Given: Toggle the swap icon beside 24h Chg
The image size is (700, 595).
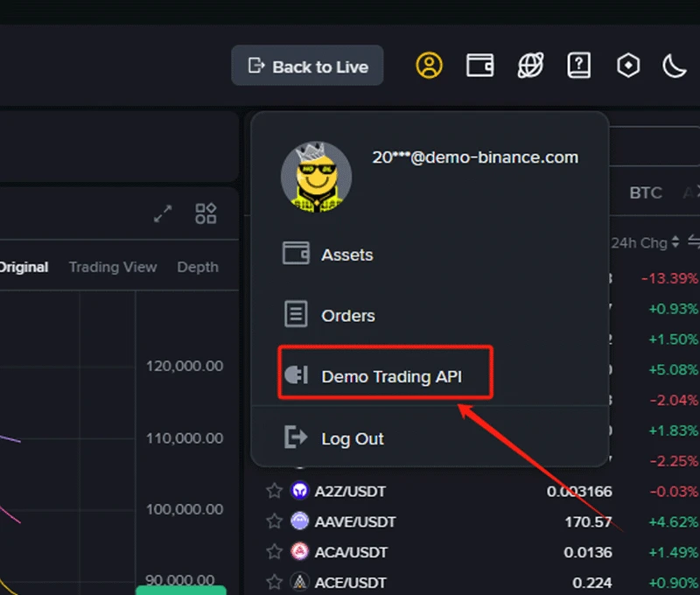Looking at the screenshot, I should coord(694,241).
